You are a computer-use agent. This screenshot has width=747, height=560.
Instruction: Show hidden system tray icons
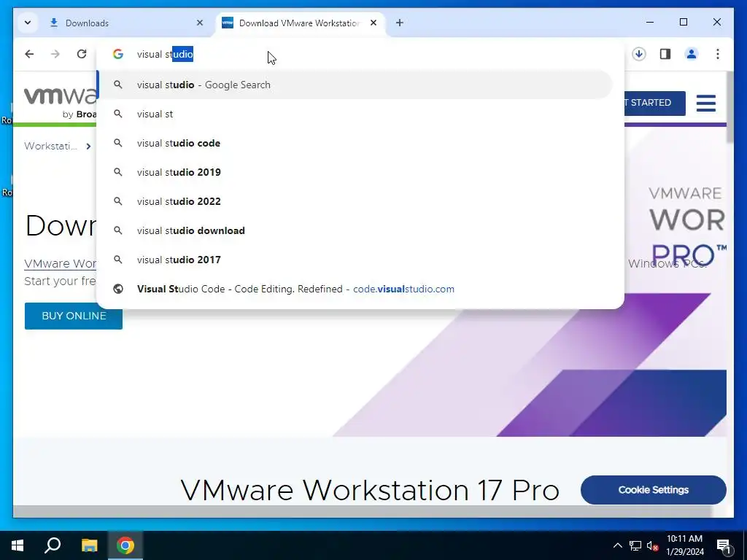(617, 545)
